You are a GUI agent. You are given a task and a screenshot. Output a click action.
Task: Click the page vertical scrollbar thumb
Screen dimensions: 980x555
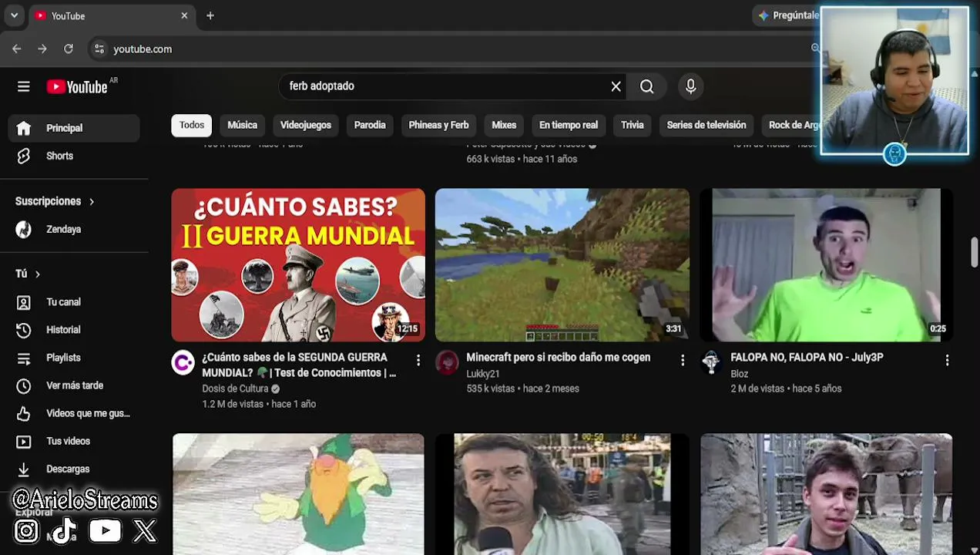[x=974, y=253]
